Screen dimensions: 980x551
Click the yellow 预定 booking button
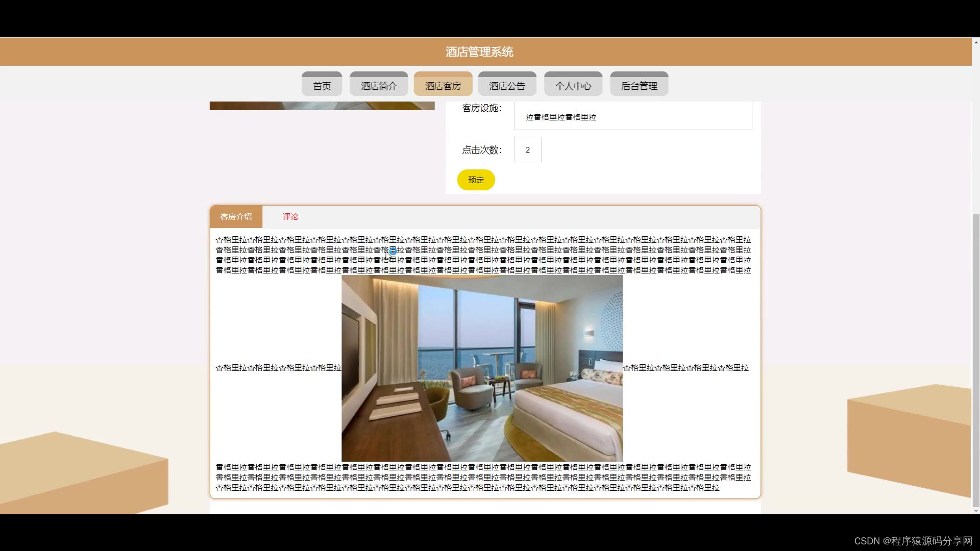(x=476, y=180)
